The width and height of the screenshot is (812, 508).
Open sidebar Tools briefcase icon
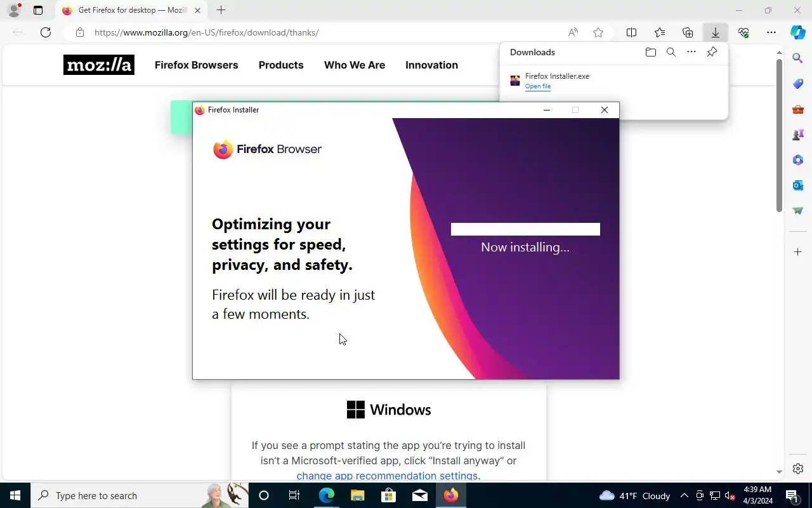point(798,109)
